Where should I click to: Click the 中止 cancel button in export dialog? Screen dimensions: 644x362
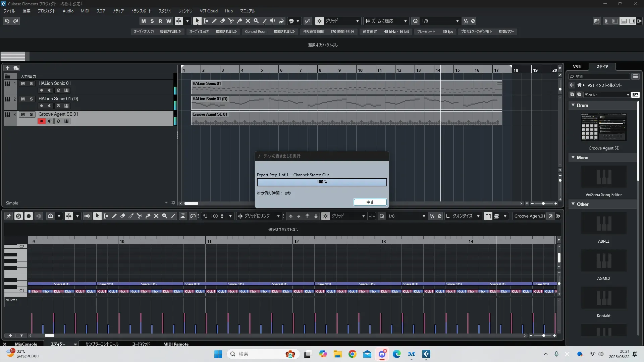click(370, 202)
